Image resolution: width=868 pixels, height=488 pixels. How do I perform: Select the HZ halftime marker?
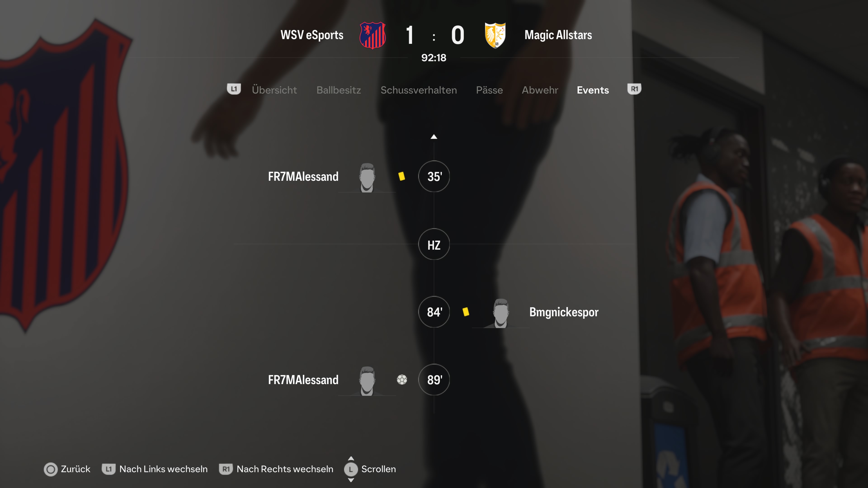point(434,244)
